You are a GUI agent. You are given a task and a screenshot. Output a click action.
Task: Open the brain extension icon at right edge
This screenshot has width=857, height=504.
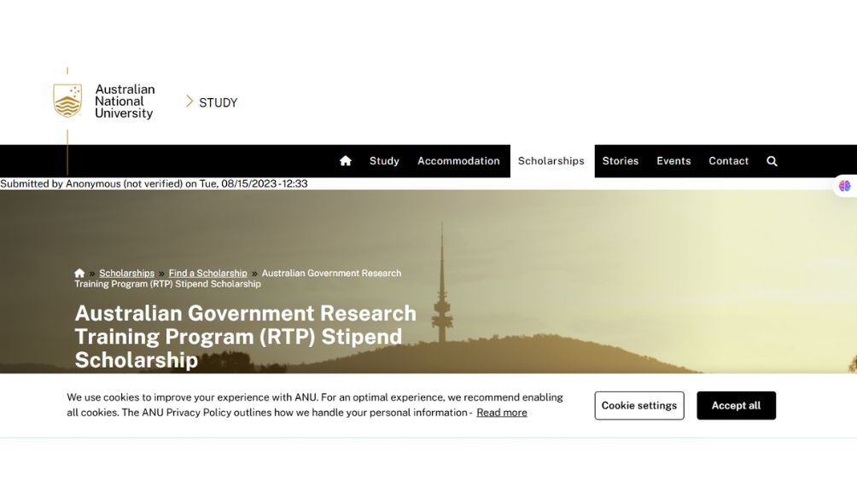pyautogui.click(x=844, y=186)
